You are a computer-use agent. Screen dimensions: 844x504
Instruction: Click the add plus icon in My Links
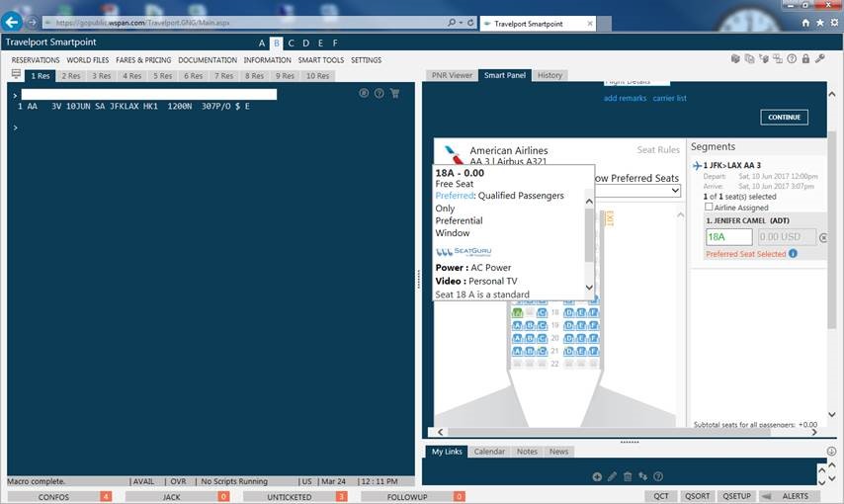coord(597,476)
